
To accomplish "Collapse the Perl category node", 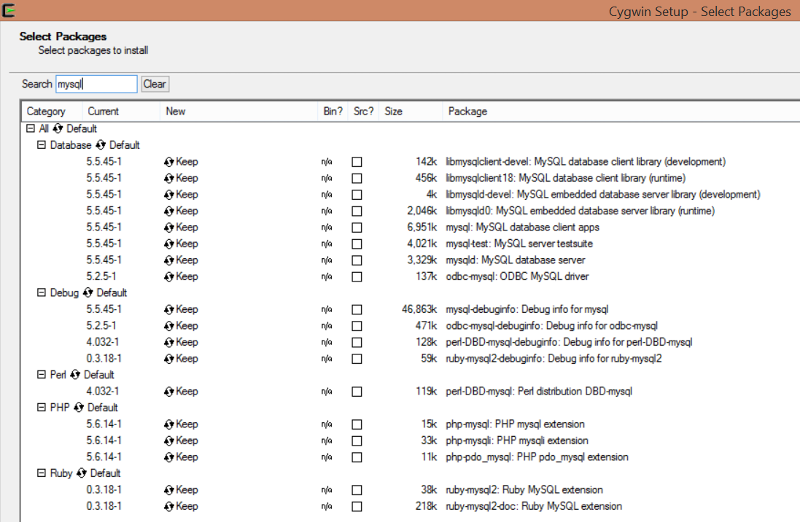I will tap(41, 375).
